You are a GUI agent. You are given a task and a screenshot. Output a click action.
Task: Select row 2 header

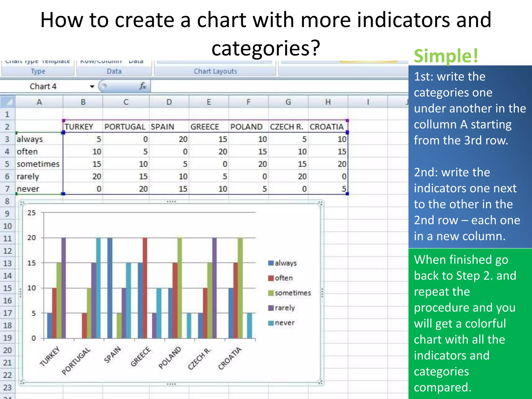pyautogui.click(x=7, y=127)
